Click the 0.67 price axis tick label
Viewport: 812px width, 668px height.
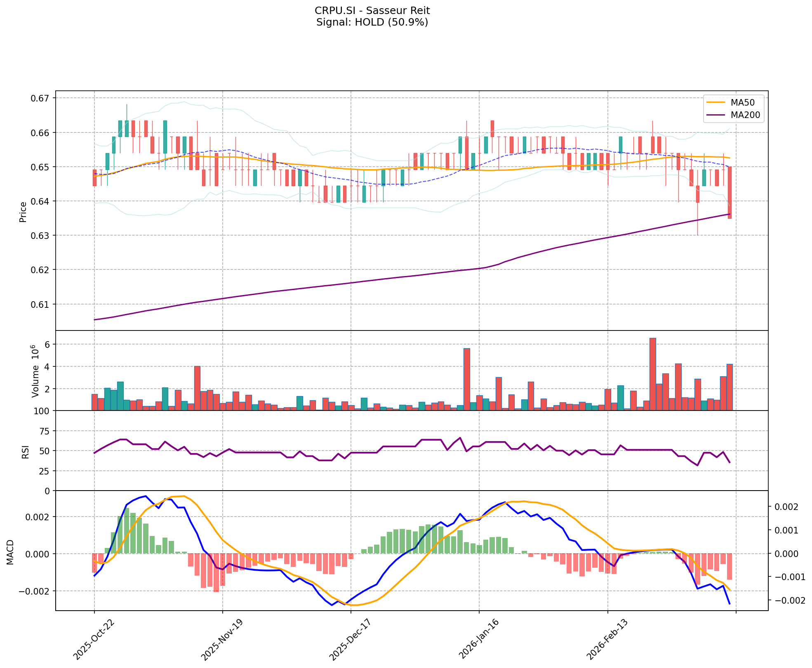click(x=40, y=98)
